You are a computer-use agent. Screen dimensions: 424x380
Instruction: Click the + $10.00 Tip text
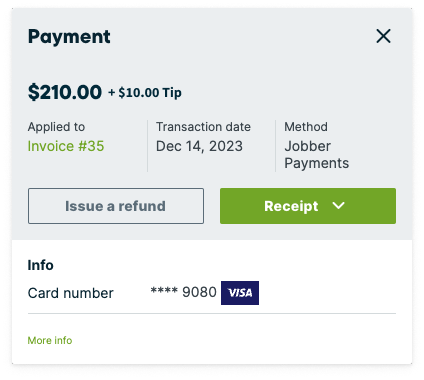point(145,93)
